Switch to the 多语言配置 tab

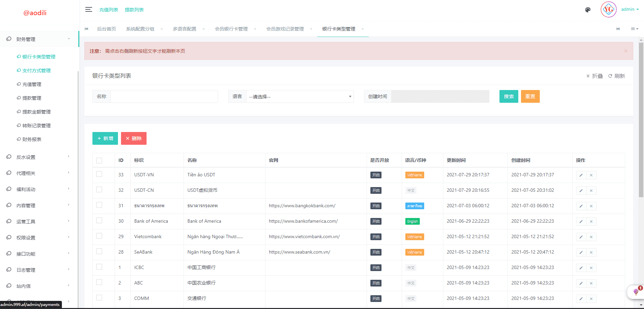point(185,29)
